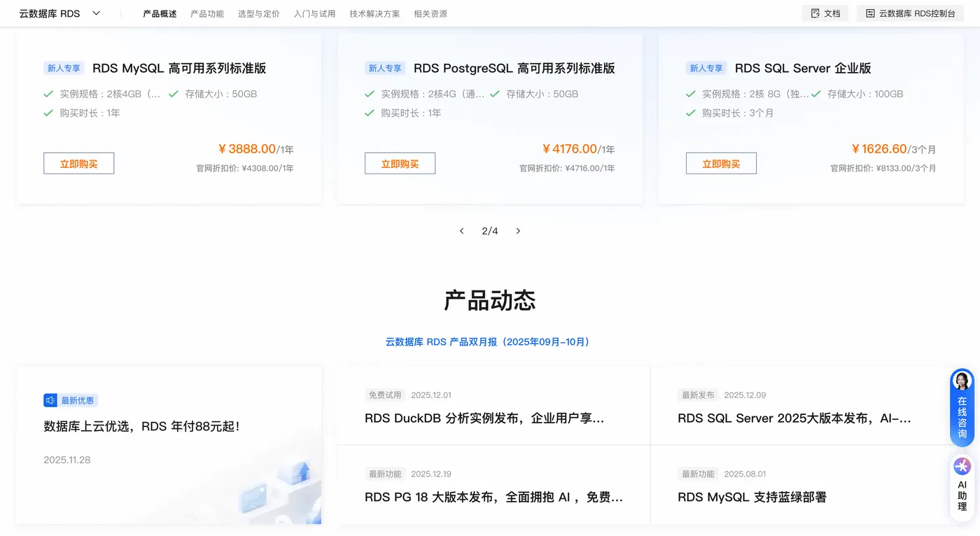Viewport: 980px width, 536px height.
Task: Click price ¥4176.00/1年 on PostgreSQL card
Action: (578, 149)
